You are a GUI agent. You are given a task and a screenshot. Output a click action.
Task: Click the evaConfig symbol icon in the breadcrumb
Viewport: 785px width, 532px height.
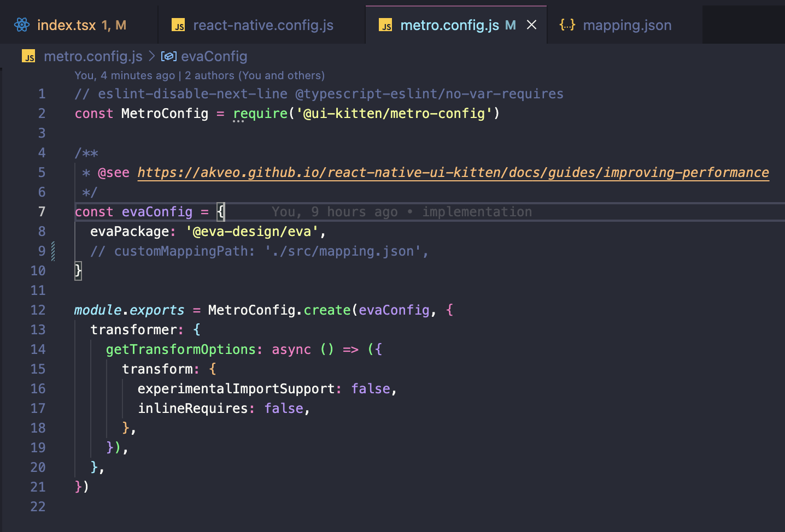168,56
